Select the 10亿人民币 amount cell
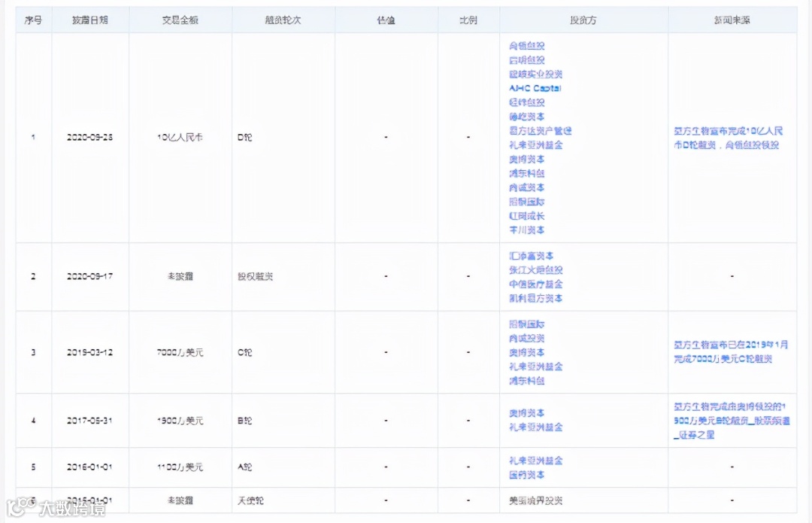This screenshot has width=812, height=523. pyautogui.click(x=180, y=138)
